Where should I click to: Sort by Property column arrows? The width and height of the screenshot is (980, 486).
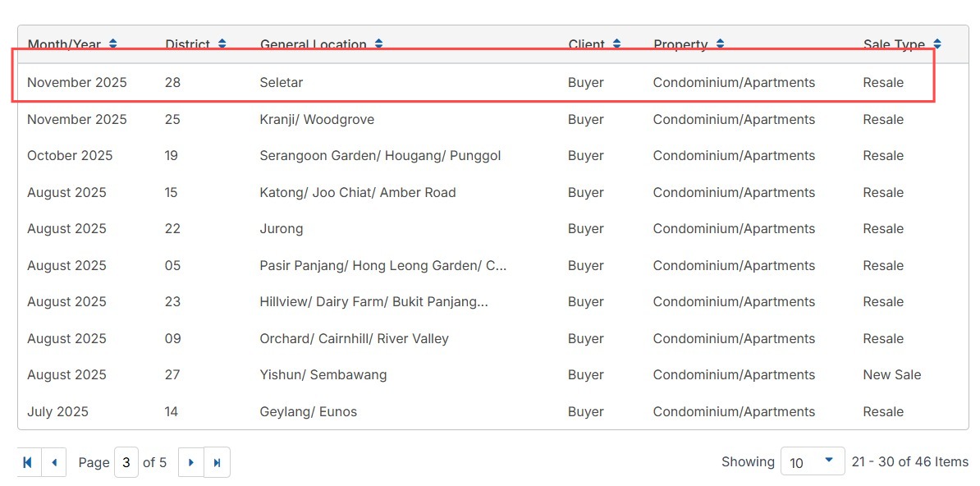720,44
